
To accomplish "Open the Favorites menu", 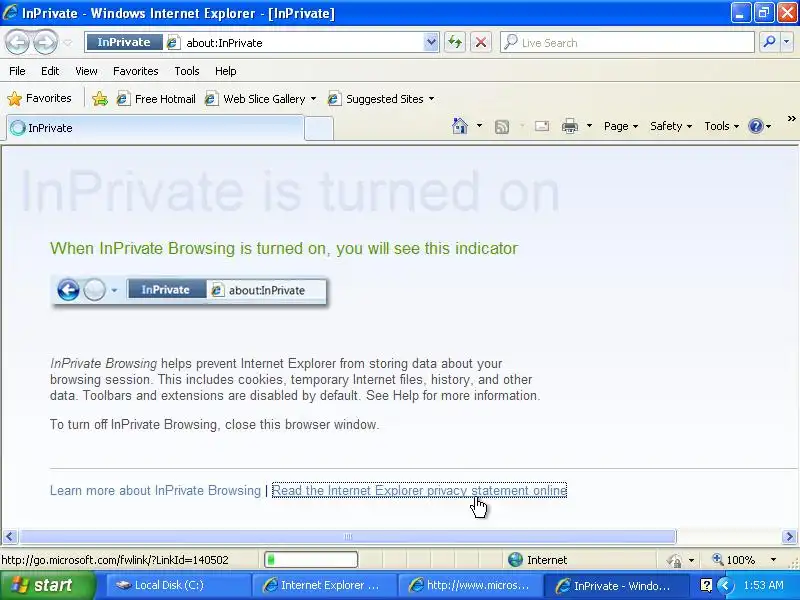I will [136, 71].
